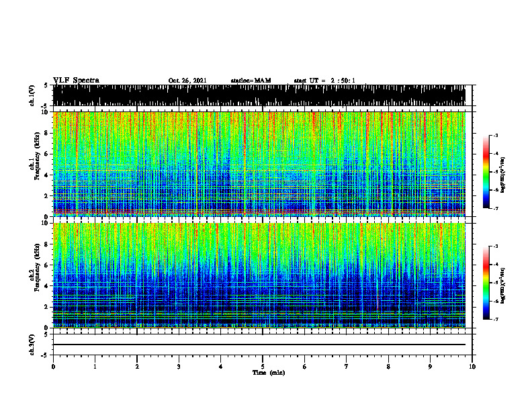
Task: Click time axis tick label "5"
Action: 263,367
